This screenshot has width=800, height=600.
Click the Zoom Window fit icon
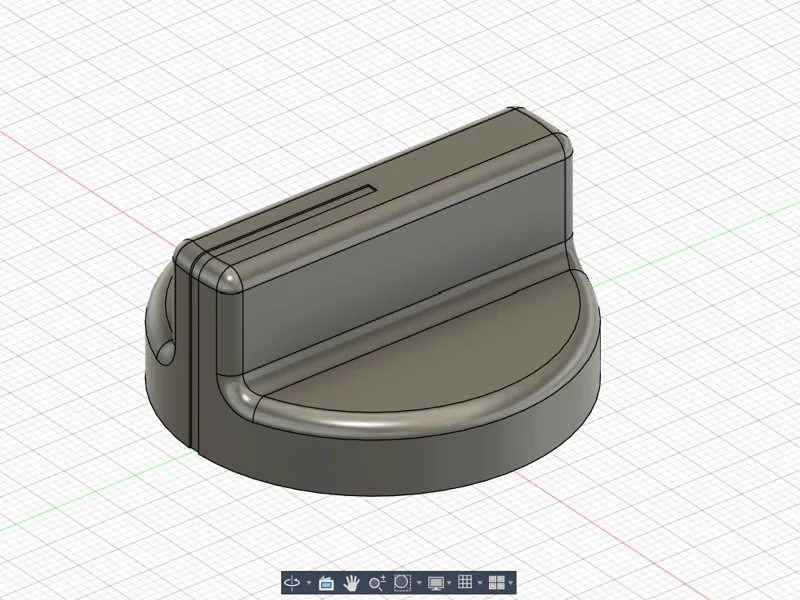[403, 582]
